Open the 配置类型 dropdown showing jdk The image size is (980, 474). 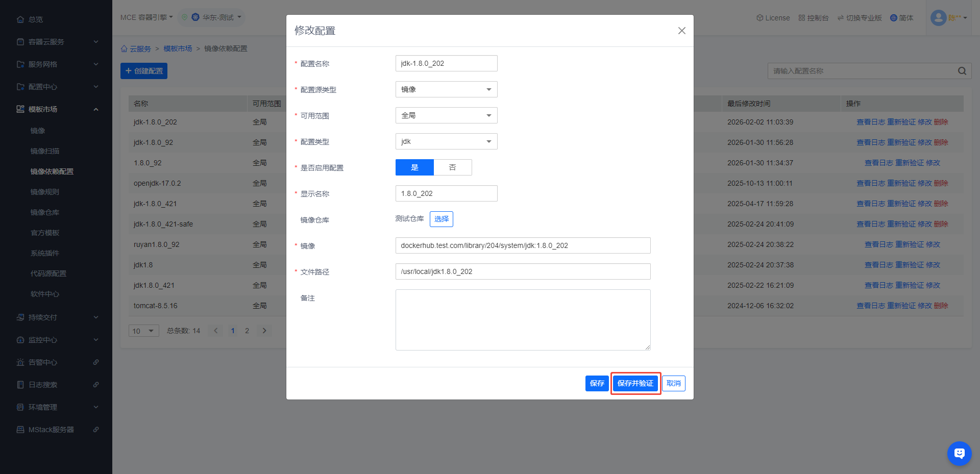click(x=446, y=141)
